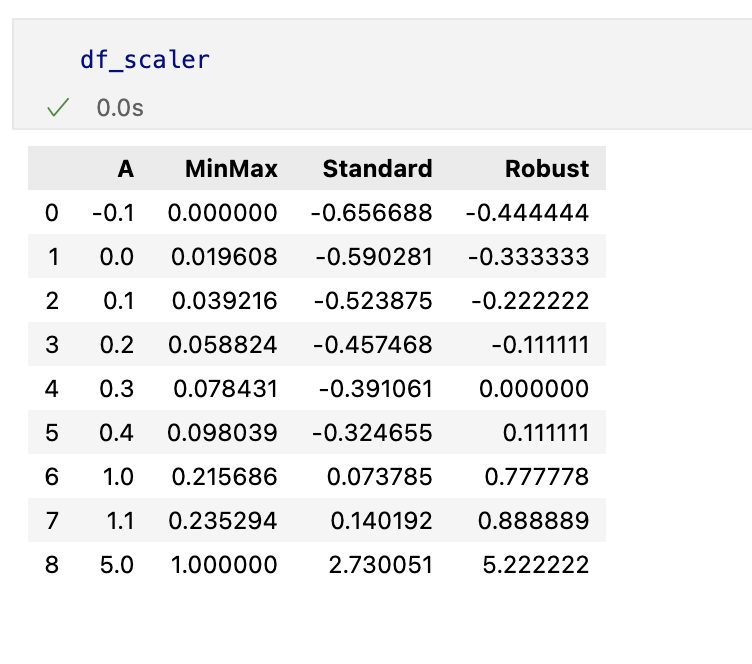Click the 0.0s execution time label

point(120,108)
